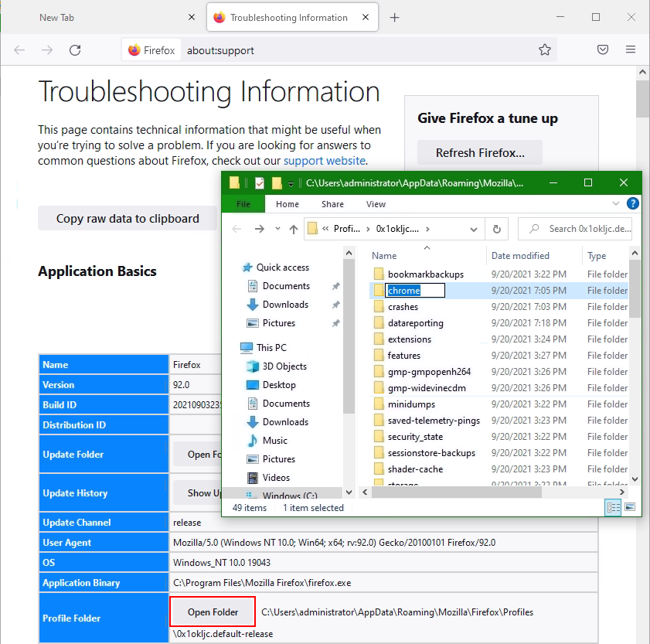
Task: Bookmark this page using the star icon
Action: pos(545,50)
